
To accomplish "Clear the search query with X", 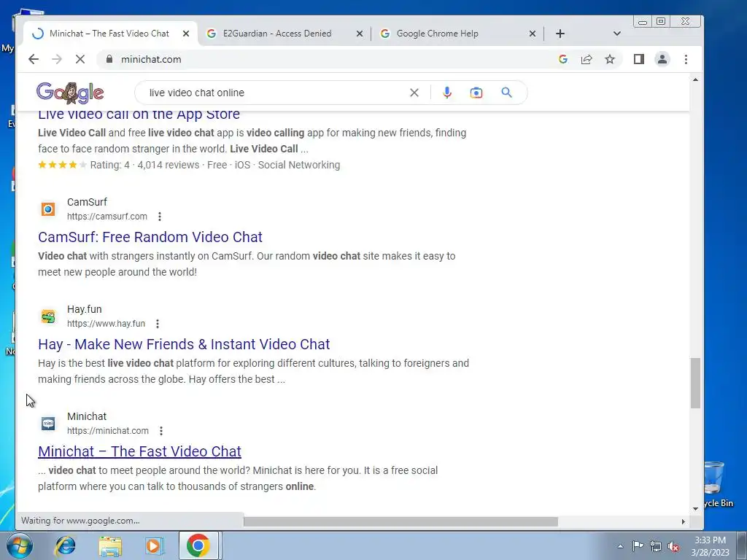I will (x=414, y=93).
